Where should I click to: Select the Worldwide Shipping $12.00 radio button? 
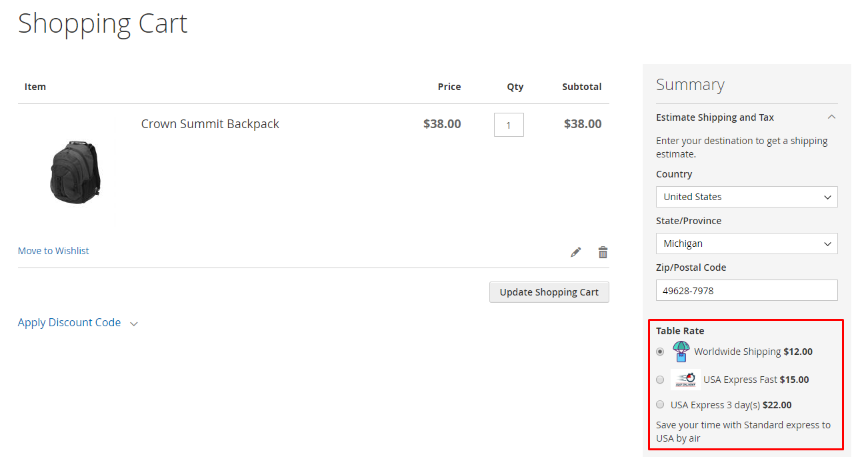pos(660,352)
